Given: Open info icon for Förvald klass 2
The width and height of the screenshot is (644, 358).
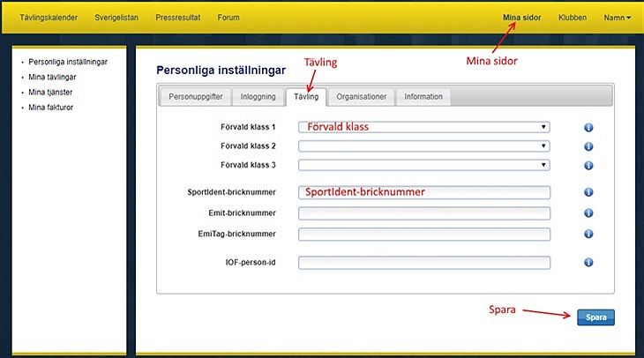Looking at the screenshot, I should pos(588,146).
